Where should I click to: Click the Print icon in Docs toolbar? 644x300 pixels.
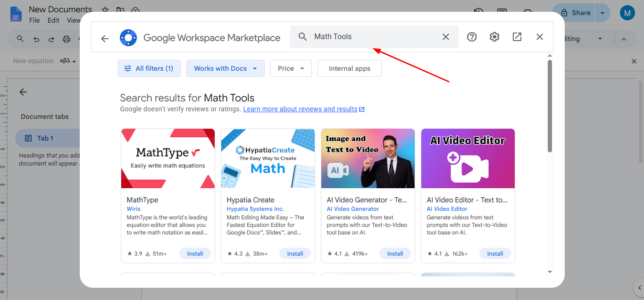(x=67, y=39)
